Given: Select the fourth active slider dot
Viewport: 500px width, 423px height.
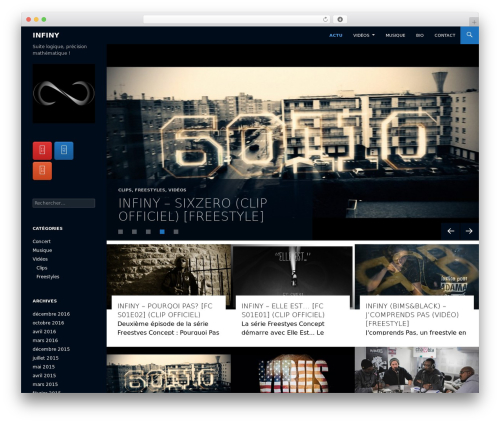Looking at the screenshot, I should pos(162,232).
